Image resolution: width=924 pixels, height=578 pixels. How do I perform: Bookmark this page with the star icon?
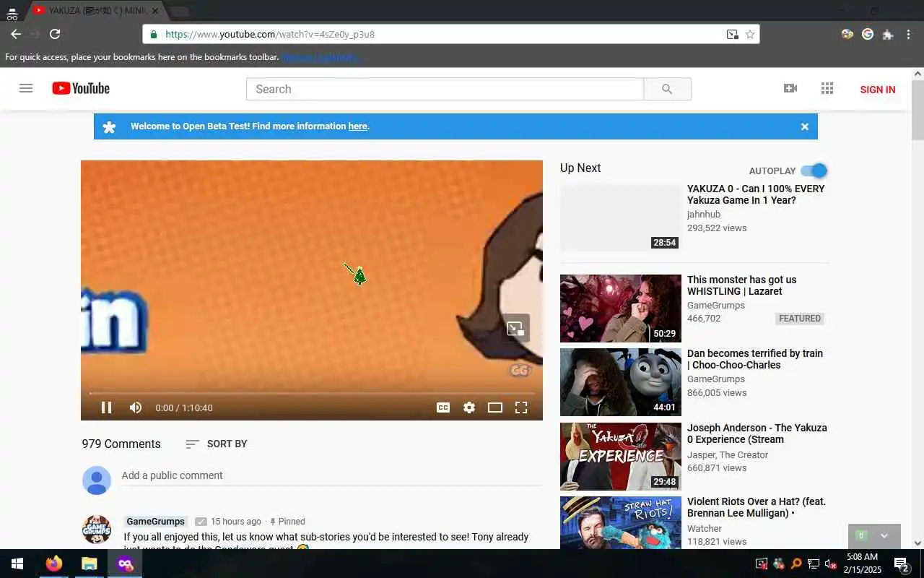pyautogui.click(x=750, y=34)
